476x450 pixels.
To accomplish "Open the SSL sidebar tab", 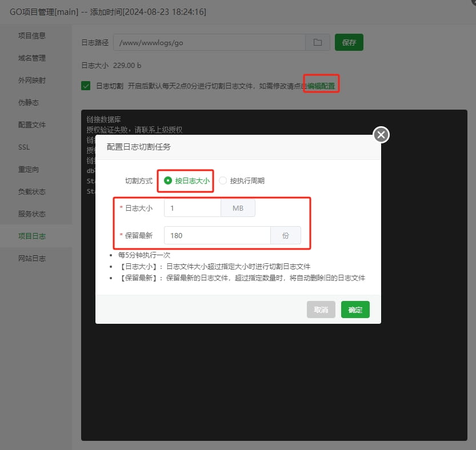I will [24, 147].
